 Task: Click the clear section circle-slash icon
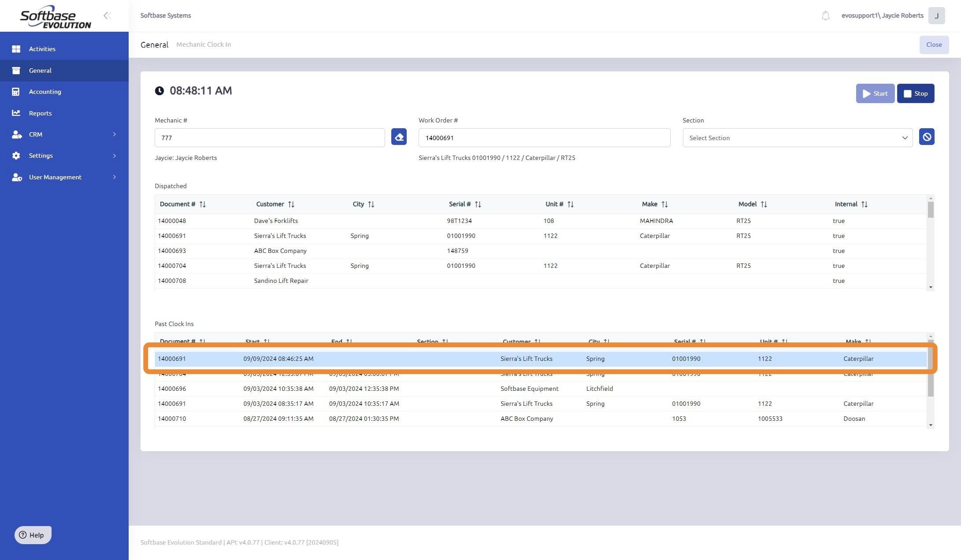926,137
